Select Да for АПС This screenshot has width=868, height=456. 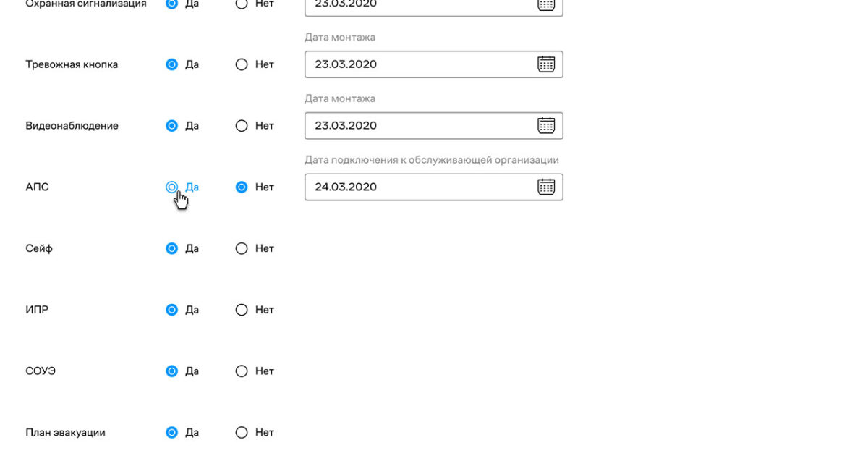point(171,187)
